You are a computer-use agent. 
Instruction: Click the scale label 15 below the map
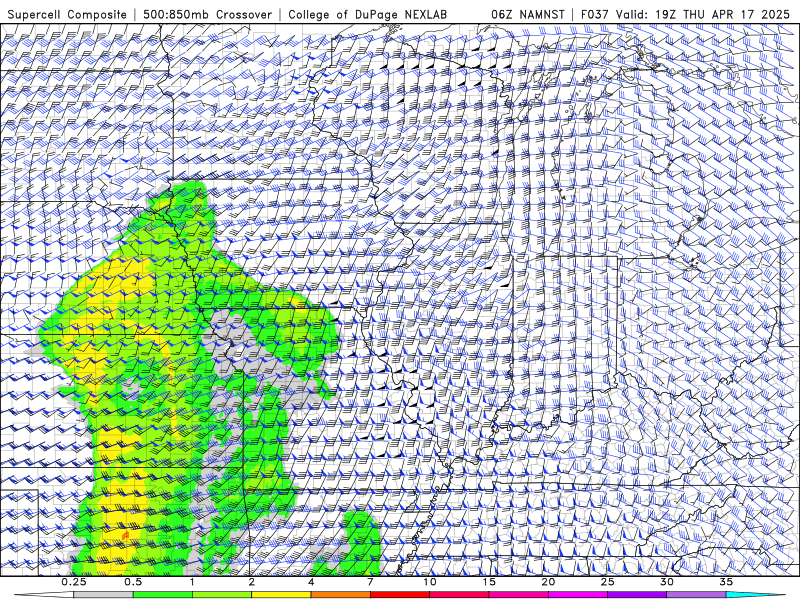pyautogui.click(x=489, y=582)
